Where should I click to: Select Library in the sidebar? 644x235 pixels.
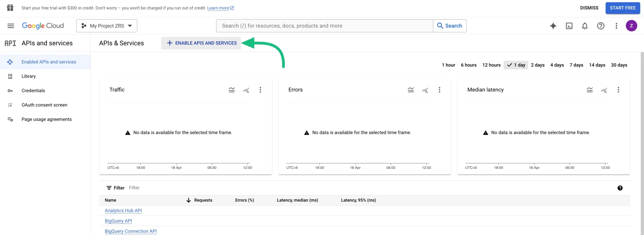[x=28, y=76]
